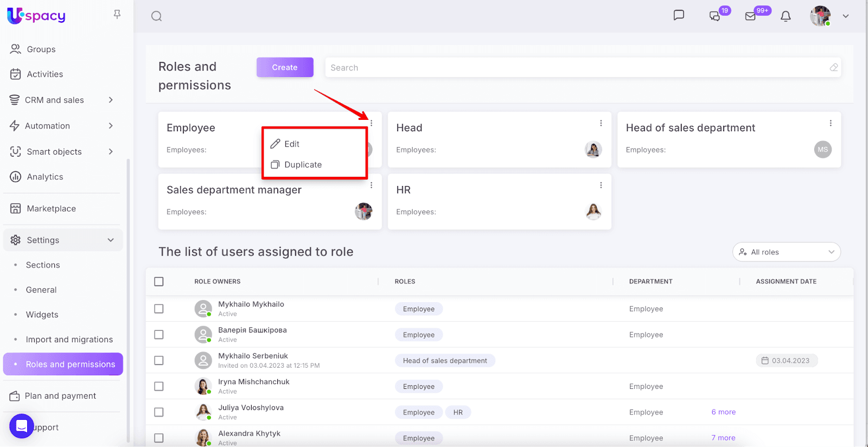Open the mail icon with 99+ badge
The image size is (868, 447).
coord(750,16)
